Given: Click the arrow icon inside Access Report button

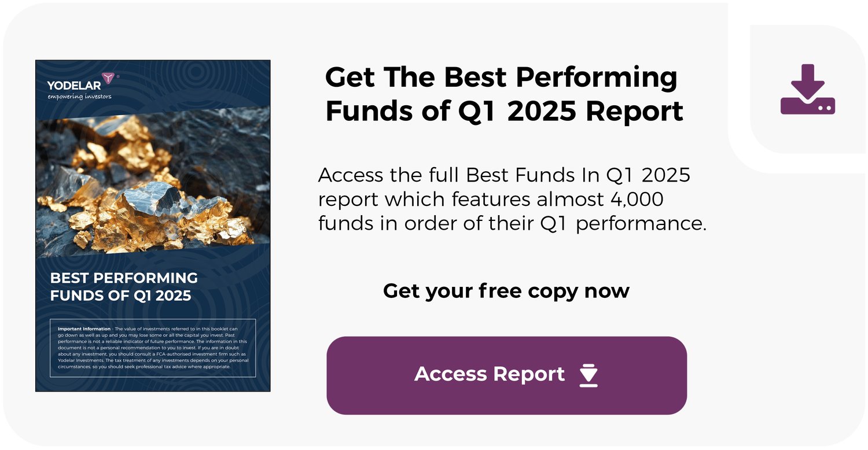Looking at the screenshot, I should coord(589,375).
